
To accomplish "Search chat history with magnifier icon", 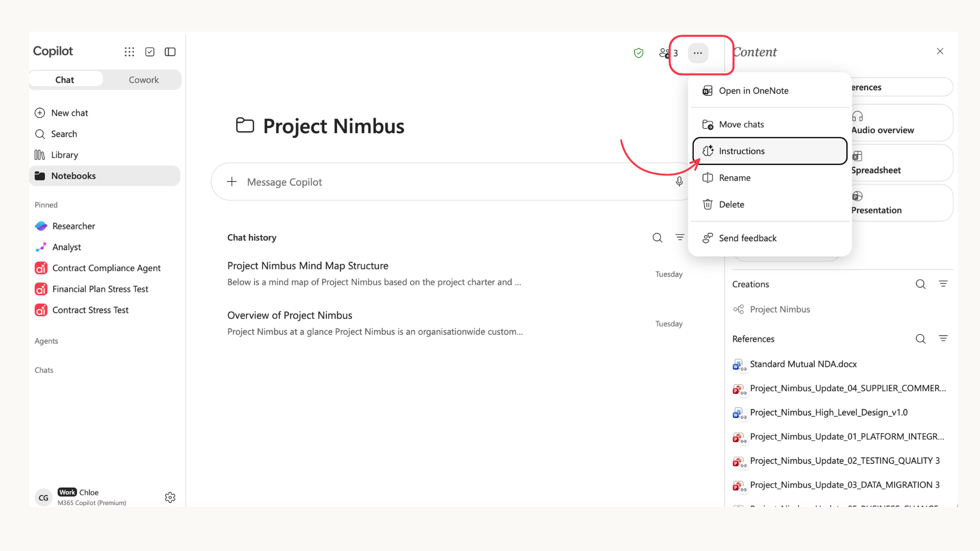I will 657,237.
